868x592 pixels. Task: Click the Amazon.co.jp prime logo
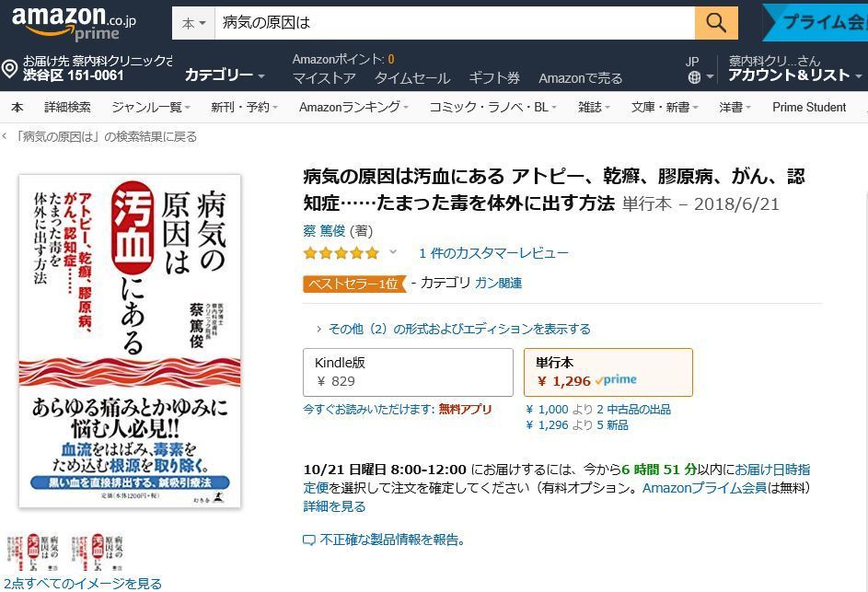74,23
